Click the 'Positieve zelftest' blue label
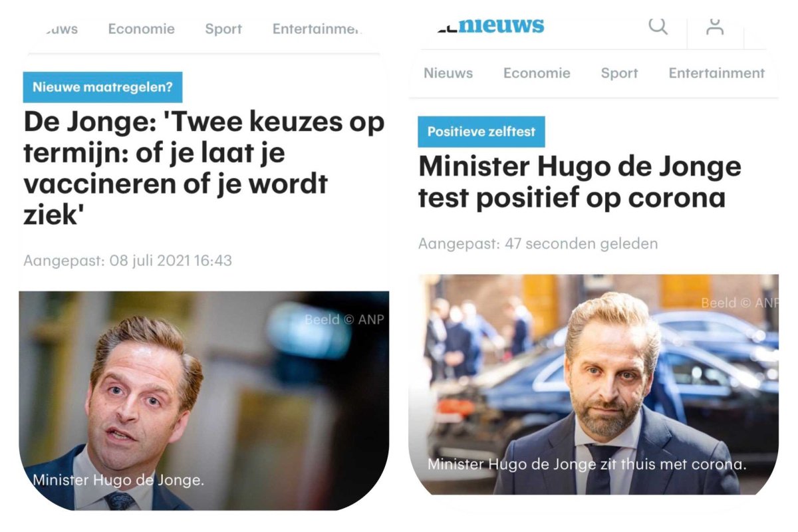Image resolution: width=798 pixels, height=532 pixels. click(481, 132)
